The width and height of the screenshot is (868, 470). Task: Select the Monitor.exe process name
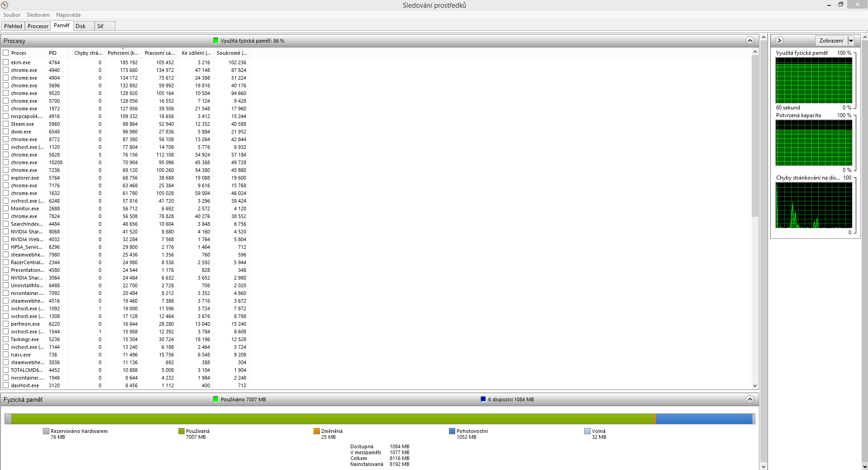tap(25, 209)
